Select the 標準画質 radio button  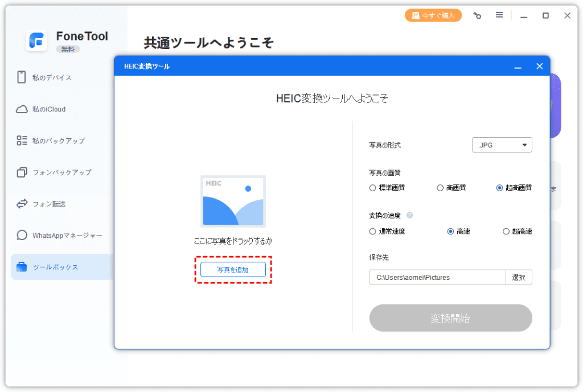(373, 188)
